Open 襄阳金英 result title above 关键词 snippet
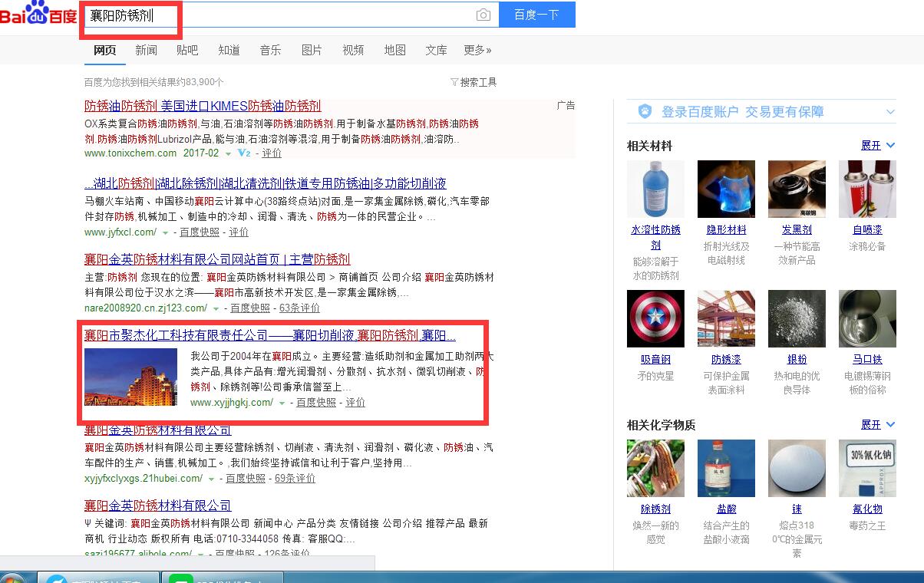 tap(157, 506)
